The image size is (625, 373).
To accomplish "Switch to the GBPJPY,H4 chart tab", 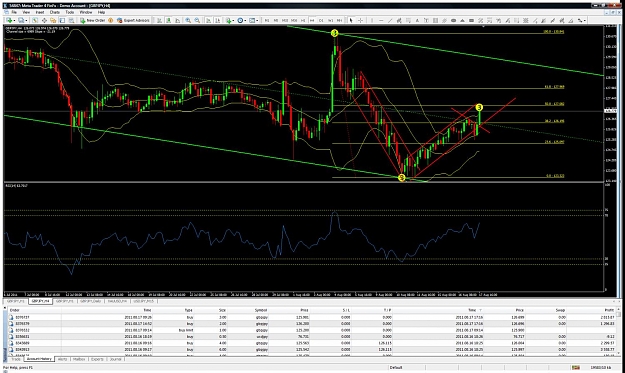I will coord(40,301).
